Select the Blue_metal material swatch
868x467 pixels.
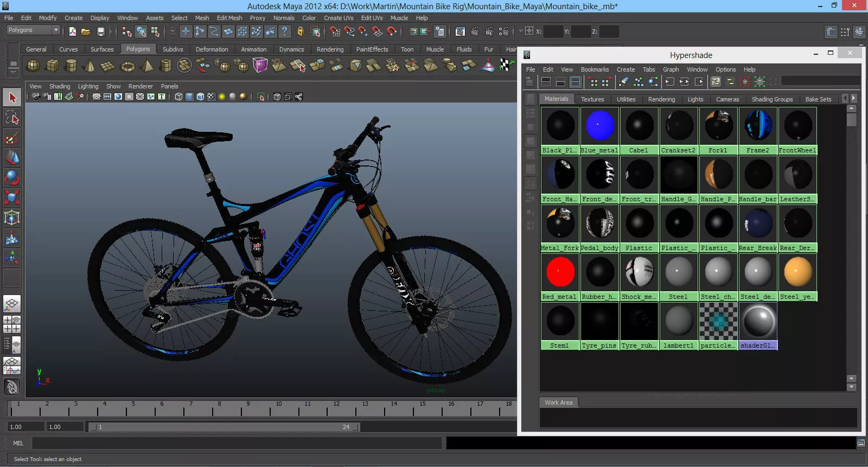click(x=600, y=131)
